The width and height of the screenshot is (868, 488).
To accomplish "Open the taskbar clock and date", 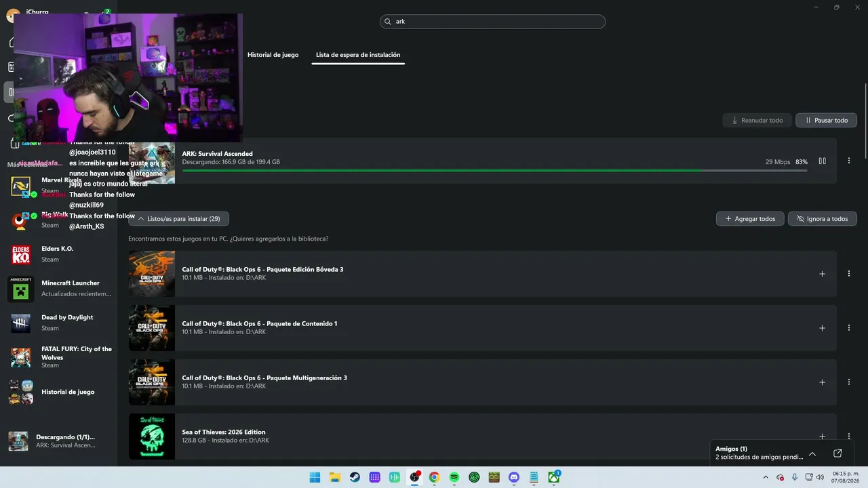I will coord(846,477).
